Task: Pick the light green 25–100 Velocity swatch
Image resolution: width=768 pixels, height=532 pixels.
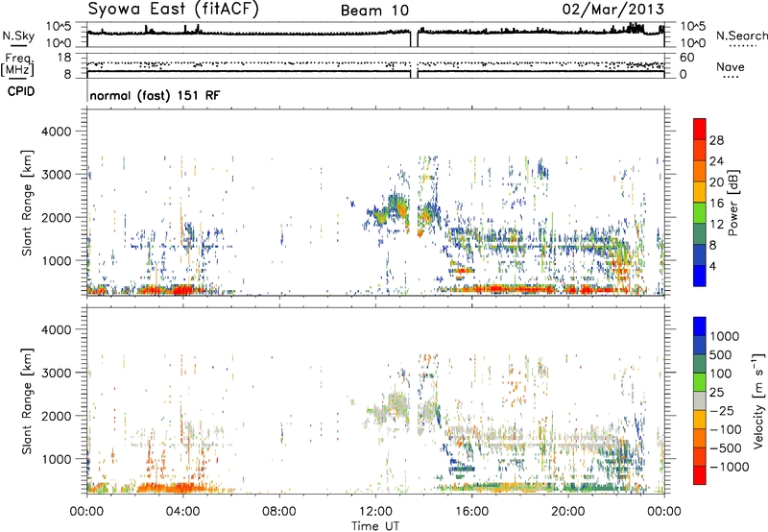Action: coord(700,382)
